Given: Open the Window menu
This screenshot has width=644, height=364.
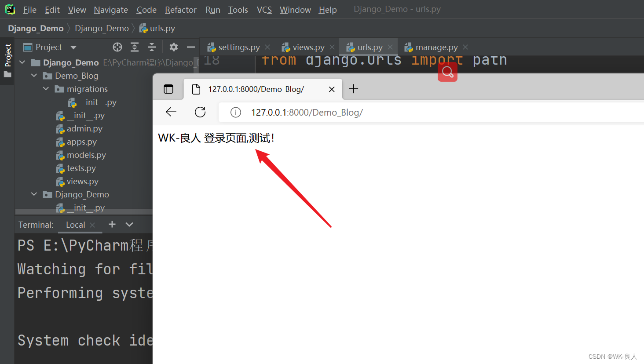Looking at the screenshot, I should point(295,10).
